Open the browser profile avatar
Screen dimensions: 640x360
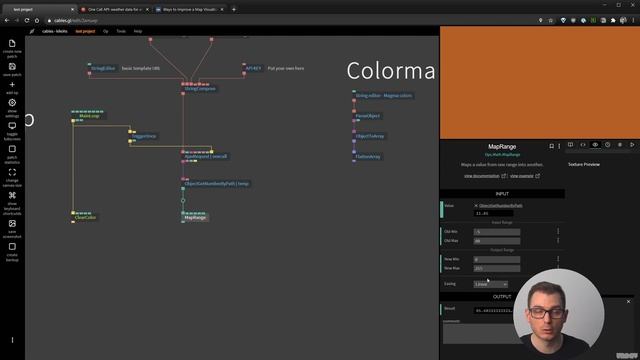click(x=623, y=20)
